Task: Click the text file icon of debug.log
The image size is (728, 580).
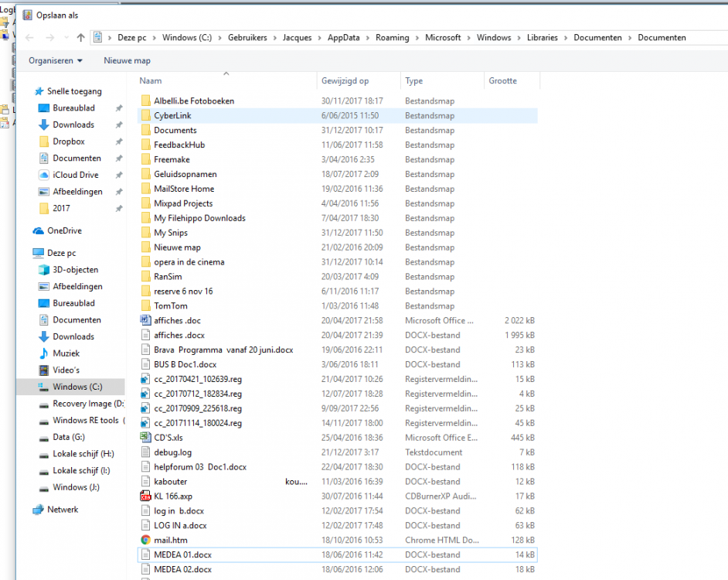Action: point(146,452)
